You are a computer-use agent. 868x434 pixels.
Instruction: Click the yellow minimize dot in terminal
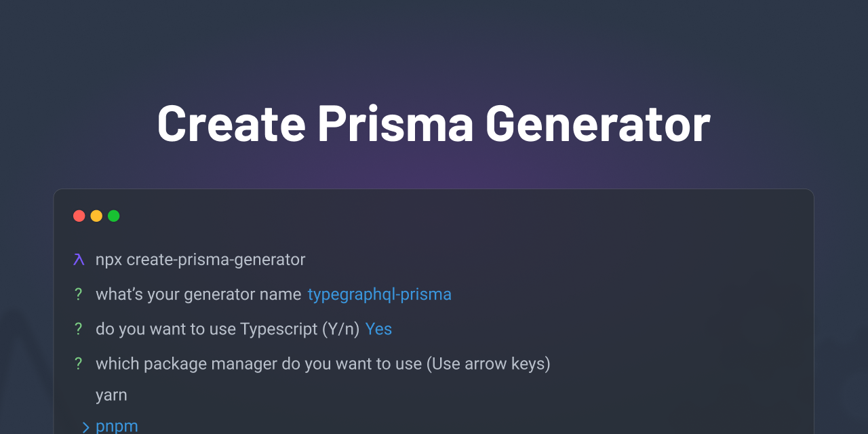coord(96,216)
